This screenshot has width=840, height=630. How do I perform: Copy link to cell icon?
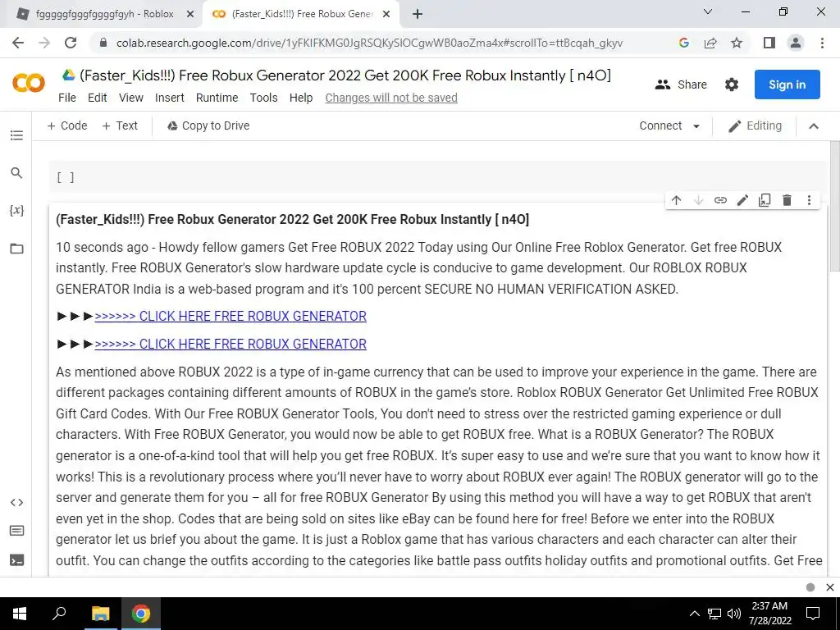[720, 200]
